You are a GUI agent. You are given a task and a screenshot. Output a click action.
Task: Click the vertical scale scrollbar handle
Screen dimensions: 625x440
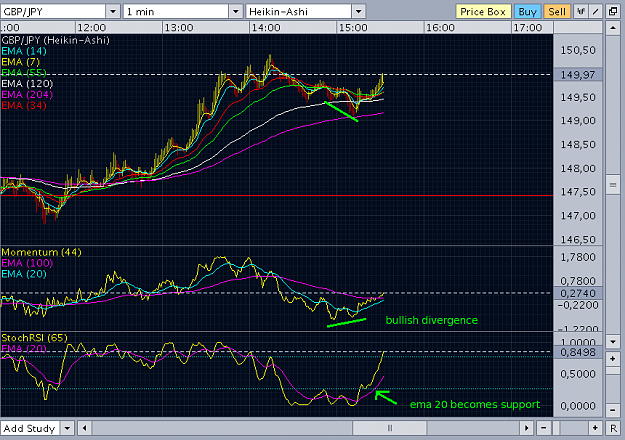point(613,185)
